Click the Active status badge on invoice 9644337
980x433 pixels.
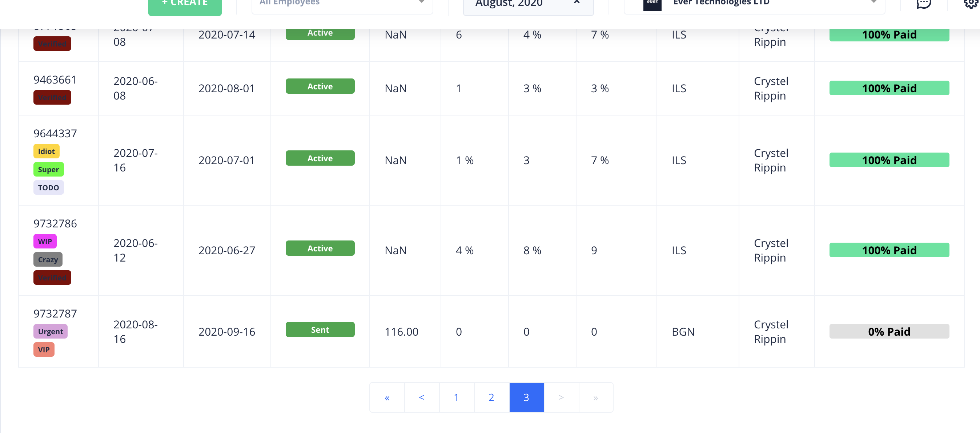click(x=320, y=158)
